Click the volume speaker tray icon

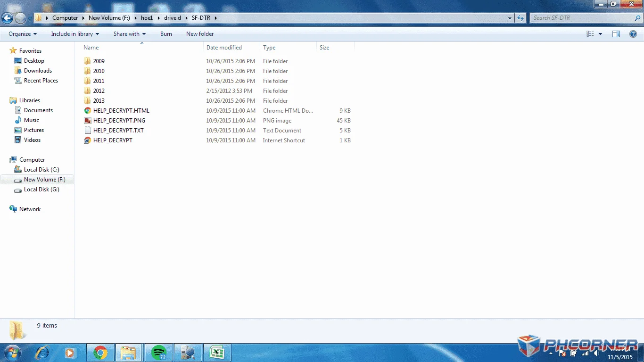tap(596, 353)
